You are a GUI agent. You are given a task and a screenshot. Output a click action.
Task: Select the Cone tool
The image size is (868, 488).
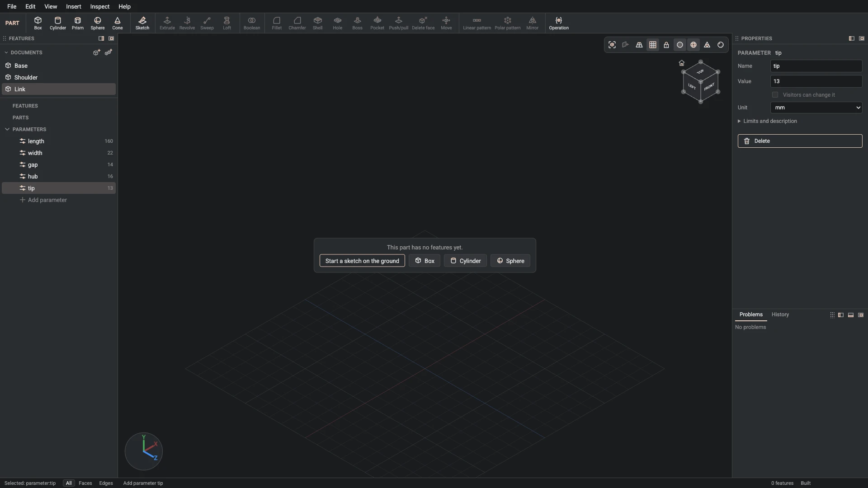pos(118,23)
